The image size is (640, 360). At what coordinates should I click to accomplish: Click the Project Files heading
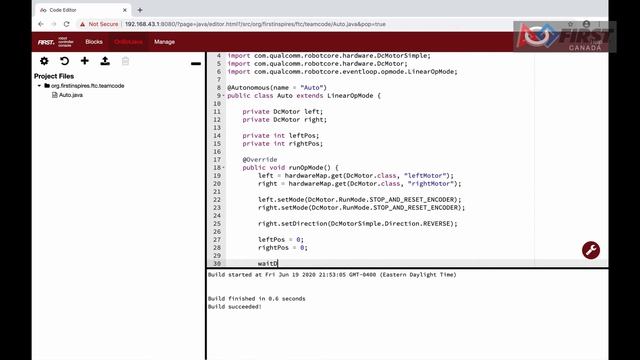point(54,76)
